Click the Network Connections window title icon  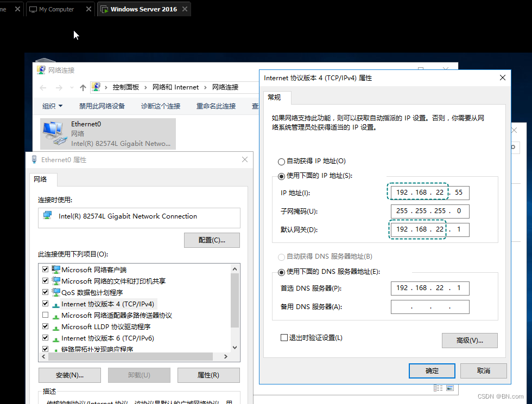tap(41, 70)
